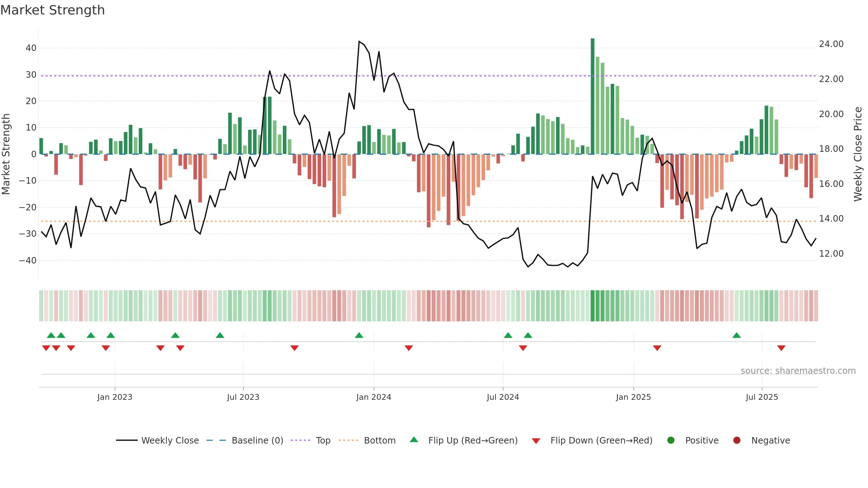The width and height of the screenshot is (868, 488).
Task: Click the Jul 2024 axis label
Action: click(x=503, y=397)
